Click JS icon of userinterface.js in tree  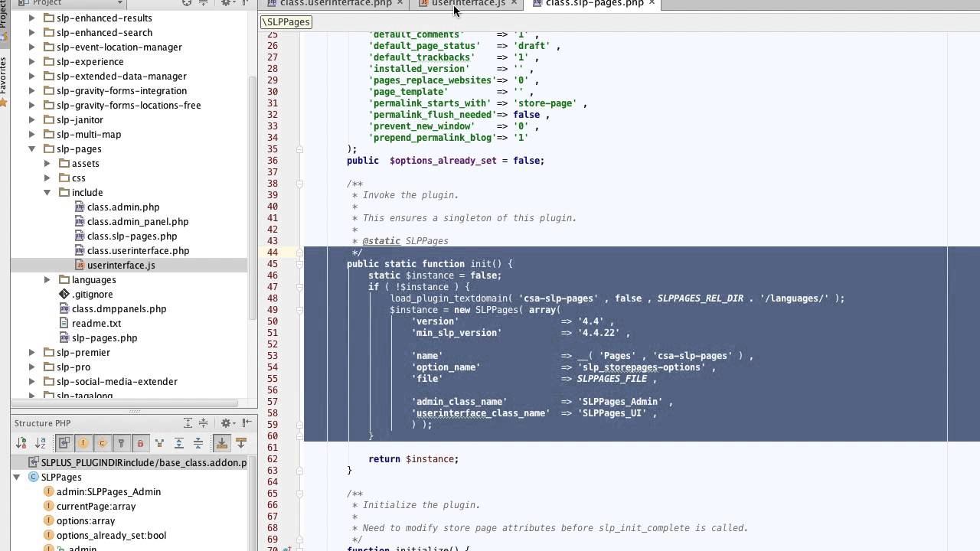80,265
